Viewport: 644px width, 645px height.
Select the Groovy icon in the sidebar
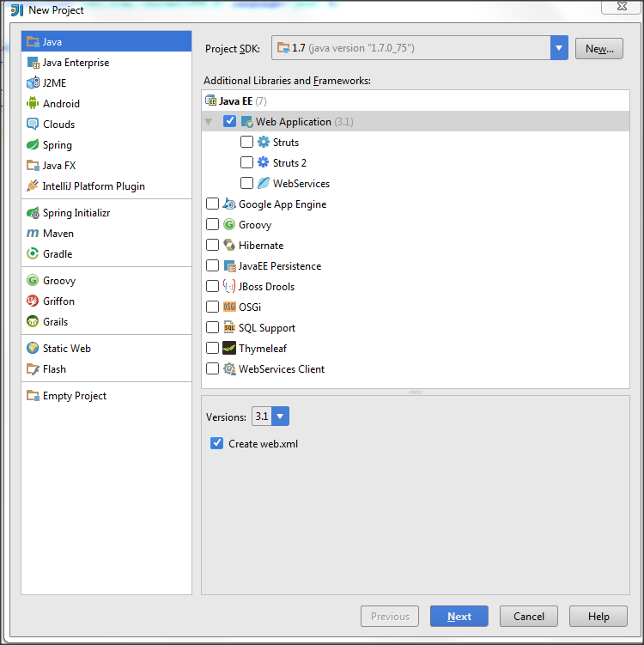[x=33, y=281]
